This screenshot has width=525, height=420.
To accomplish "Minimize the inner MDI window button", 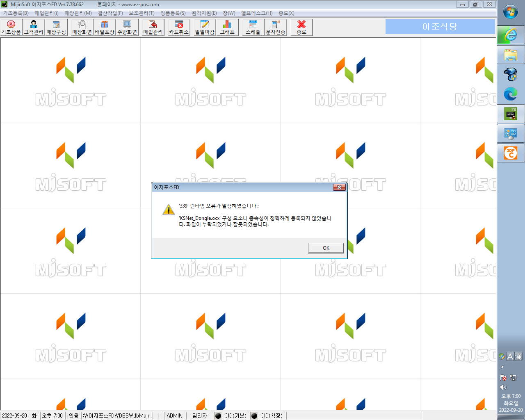I will coord(462,5).
